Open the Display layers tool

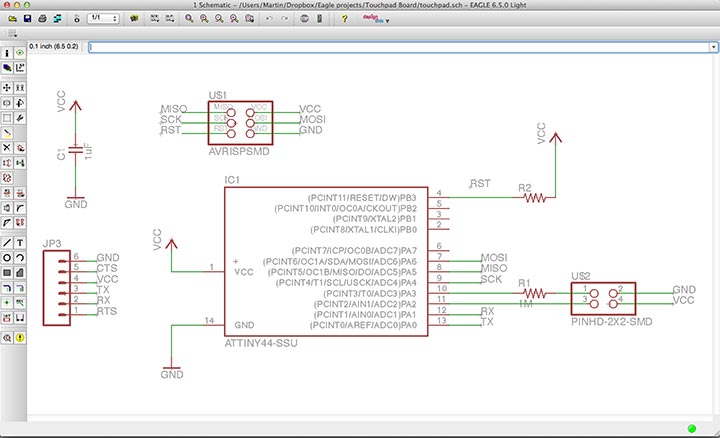point(7,68)
